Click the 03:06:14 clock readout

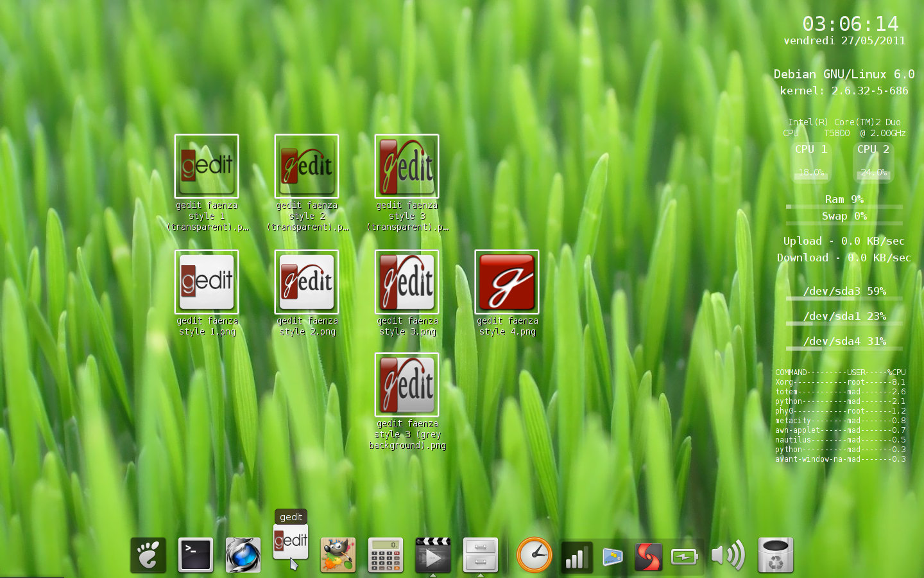[851, 24]
